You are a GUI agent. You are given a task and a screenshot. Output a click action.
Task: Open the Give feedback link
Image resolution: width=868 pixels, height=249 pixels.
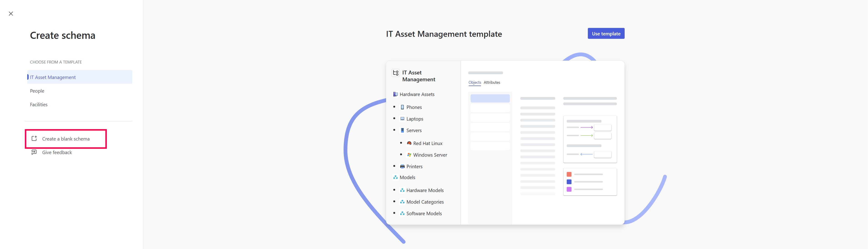[57, 153]
